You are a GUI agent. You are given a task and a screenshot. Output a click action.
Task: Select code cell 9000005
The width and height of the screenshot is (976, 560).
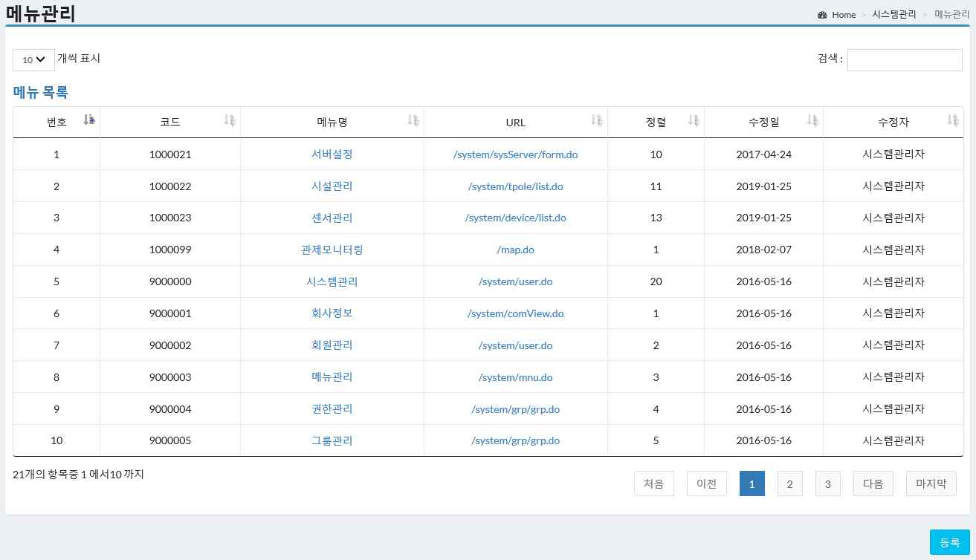(x=170, y=441)
